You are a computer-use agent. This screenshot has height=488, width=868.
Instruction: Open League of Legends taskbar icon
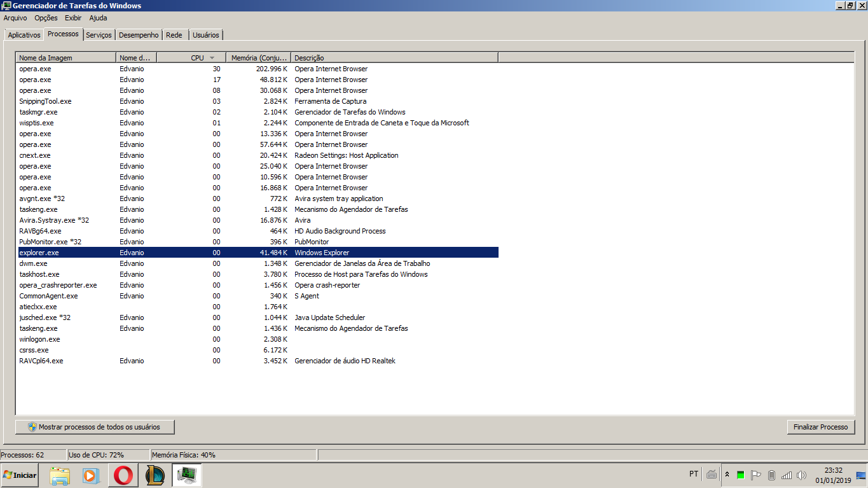[x=155, y=475]
